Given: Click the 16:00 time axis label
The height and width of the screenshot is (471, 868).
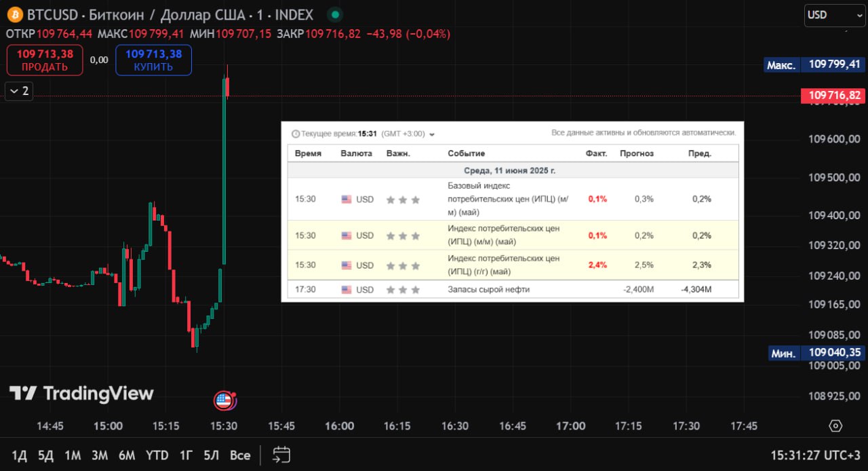Looking at the screenshot, I should 339,426.
